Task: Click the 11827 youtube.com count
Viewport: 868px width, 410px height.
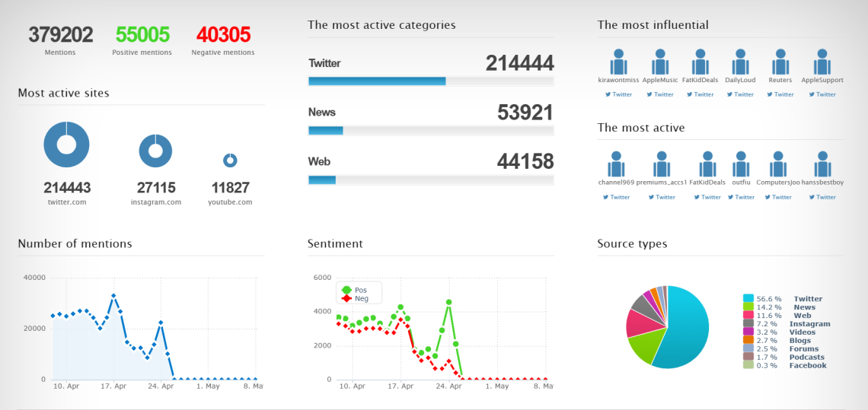Action: click(230, 188)
